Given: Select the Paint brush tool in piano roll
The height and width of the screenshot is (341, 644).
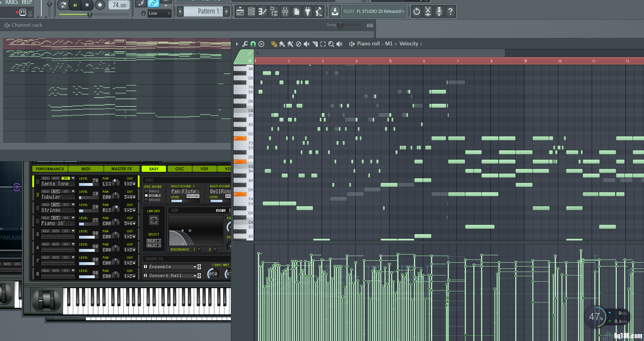Looking at the screenshot, I should click(282, 44).
